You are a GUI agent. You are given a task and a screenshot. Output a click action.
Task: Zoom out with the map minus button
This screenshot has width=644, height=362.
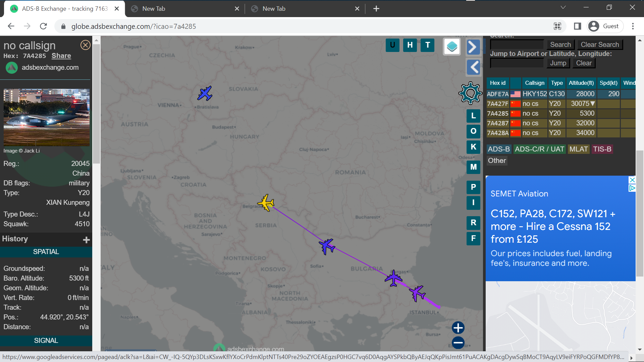(458, 343)
